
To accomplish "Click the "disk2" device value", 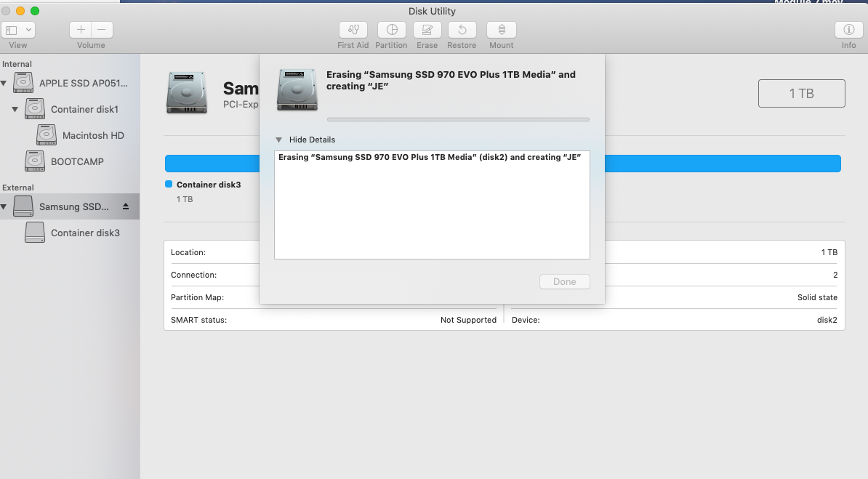I will point(827,320).
